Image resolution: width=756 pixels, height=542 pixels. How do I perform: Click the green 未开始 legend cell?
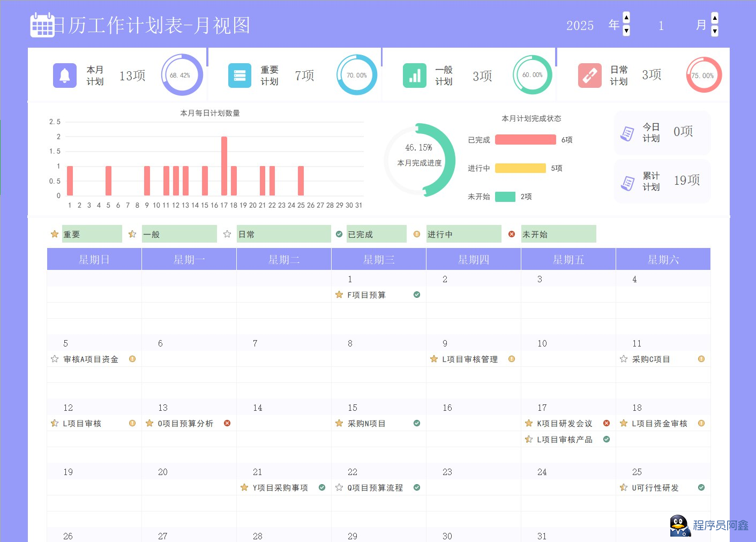559,234
